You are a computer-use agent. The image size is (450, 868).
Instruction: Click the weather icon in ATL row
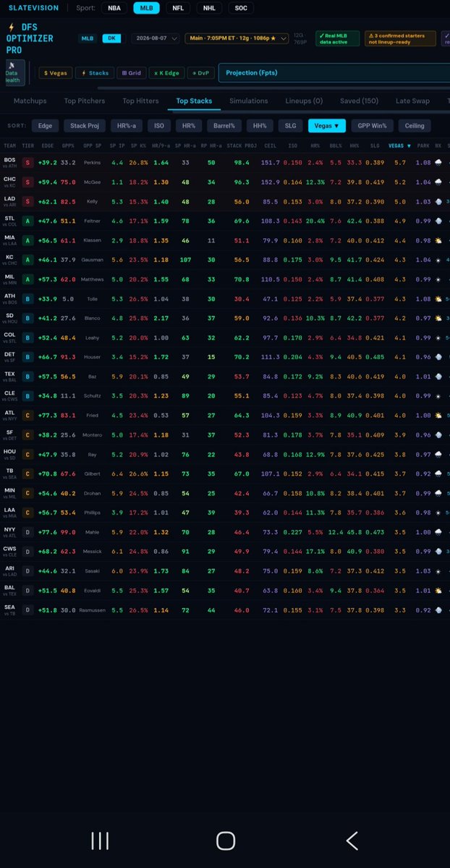pos(438,416)
